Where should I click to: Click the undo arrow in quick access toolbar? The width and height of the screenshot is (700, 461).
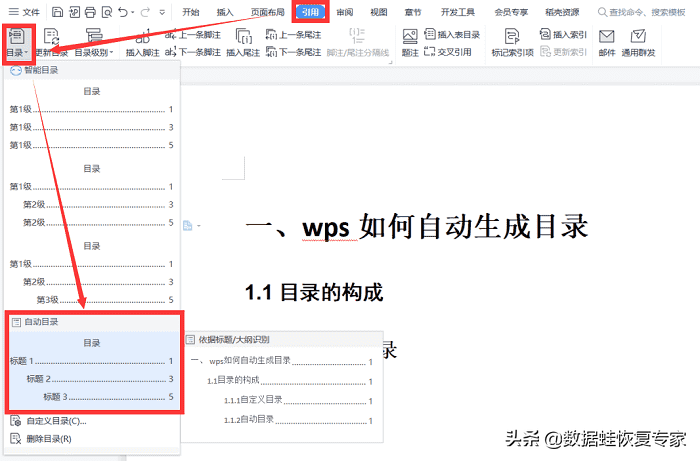tap(122, 12)
